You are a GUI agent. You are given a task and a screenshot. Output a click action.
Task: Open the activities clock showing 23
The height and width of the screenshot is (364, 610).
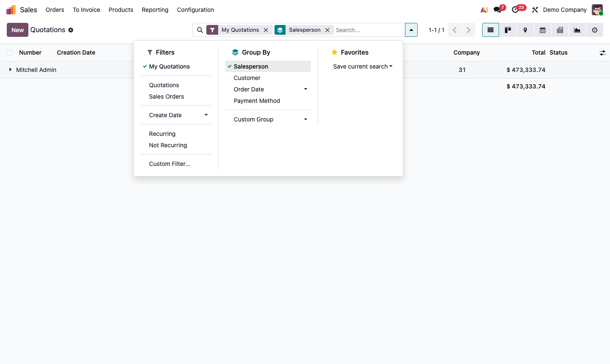tap(514, 9)
